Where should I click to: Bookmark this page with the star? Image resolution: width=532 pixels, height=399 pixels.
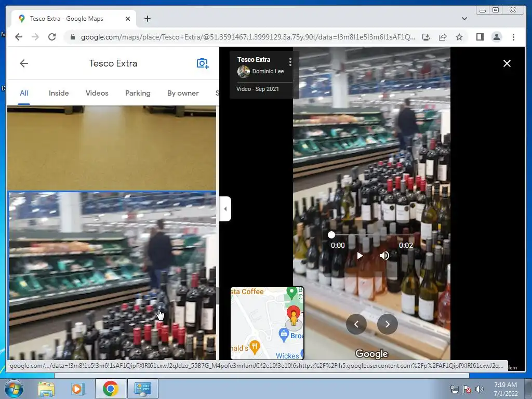(459, 37)
